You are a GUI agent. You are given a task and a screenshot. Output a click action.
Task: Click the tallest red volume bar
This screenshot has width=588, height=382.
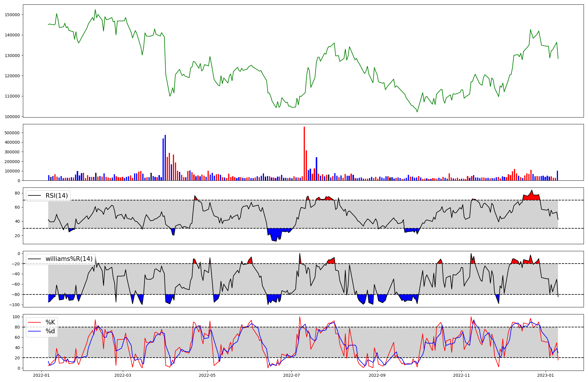pyautogui.click(x=304, y=153)
